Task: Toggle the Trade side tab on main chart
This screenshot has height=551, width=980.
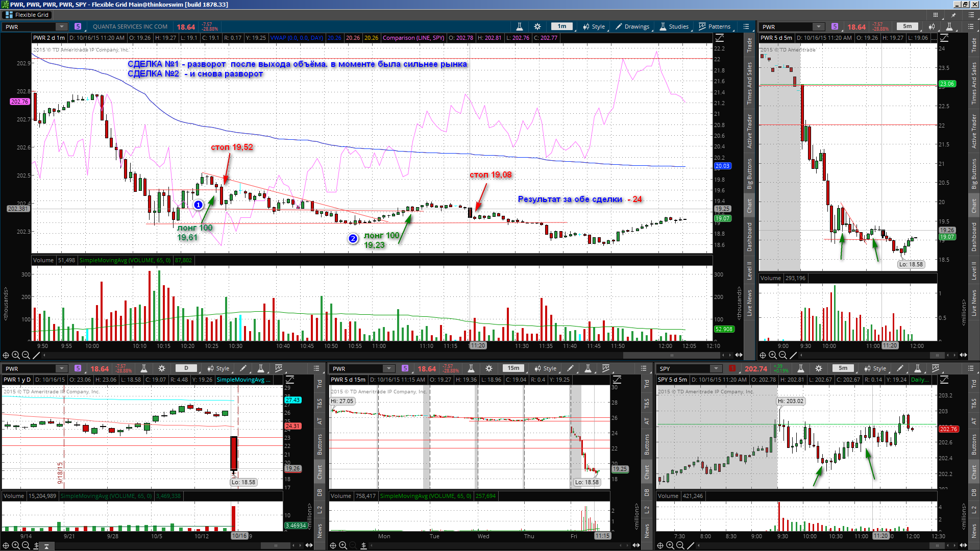Action: [749, 45]
